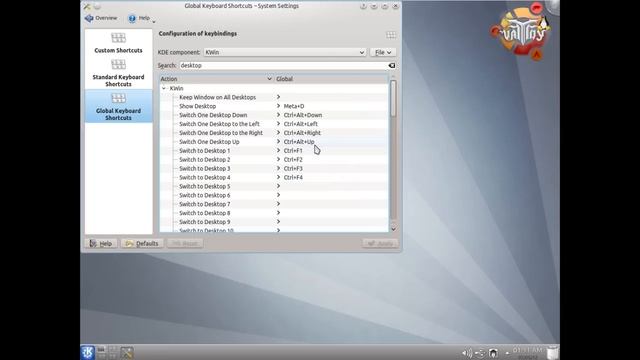Expand Switch to Desktop 5 shortcut options
The height and width of the screenshot is (360, 640).
[x=278, y=186]
